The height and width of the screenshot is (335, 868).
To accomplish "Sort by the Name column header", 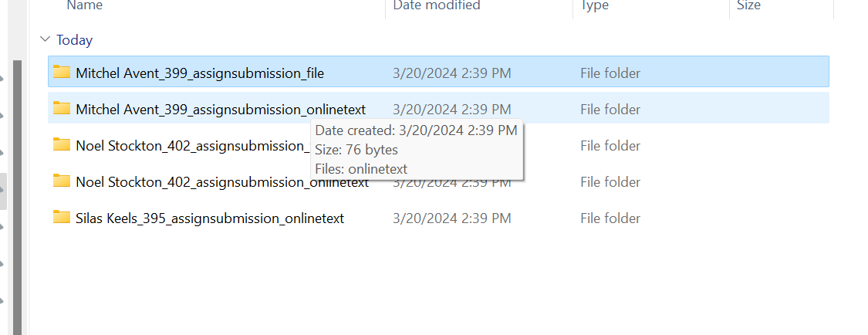I will pos(84,5).
